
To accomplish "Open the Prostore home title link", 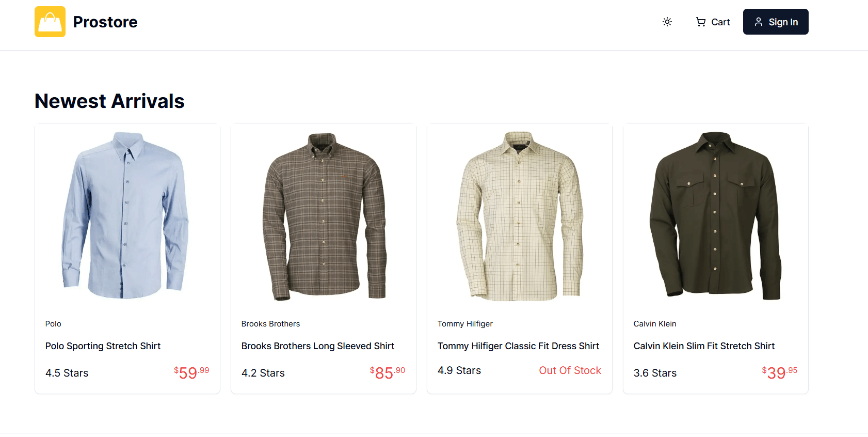I will click(105, 22).
